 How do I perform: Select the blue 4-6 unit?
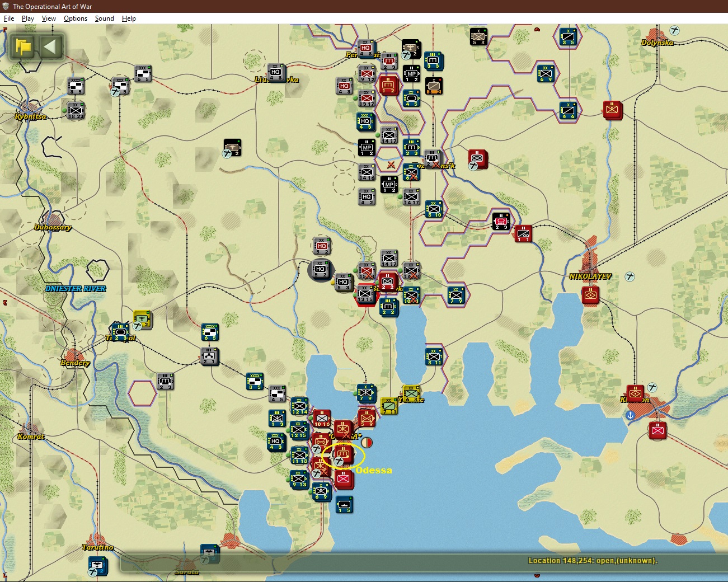click(x=568, y=110)
